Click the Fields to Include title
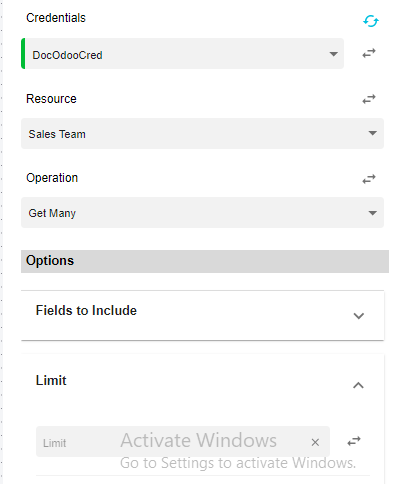The image size is (396, 484). (x=86, y=310)
